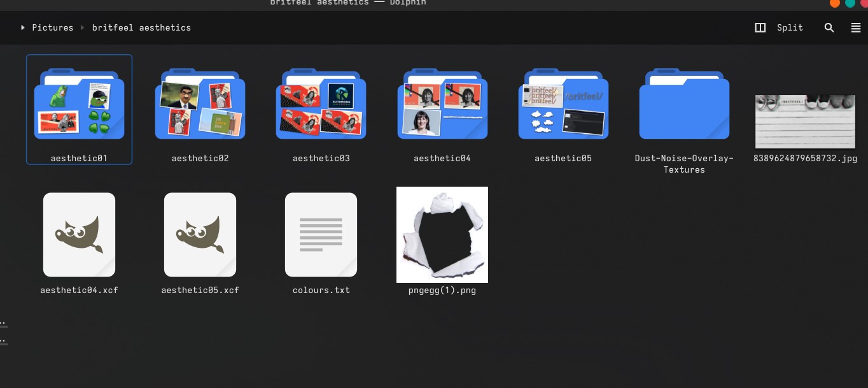This screenshot has height=388, width=868.
Task: Go to Pictures in the breadcrumb
Action: 53,27
